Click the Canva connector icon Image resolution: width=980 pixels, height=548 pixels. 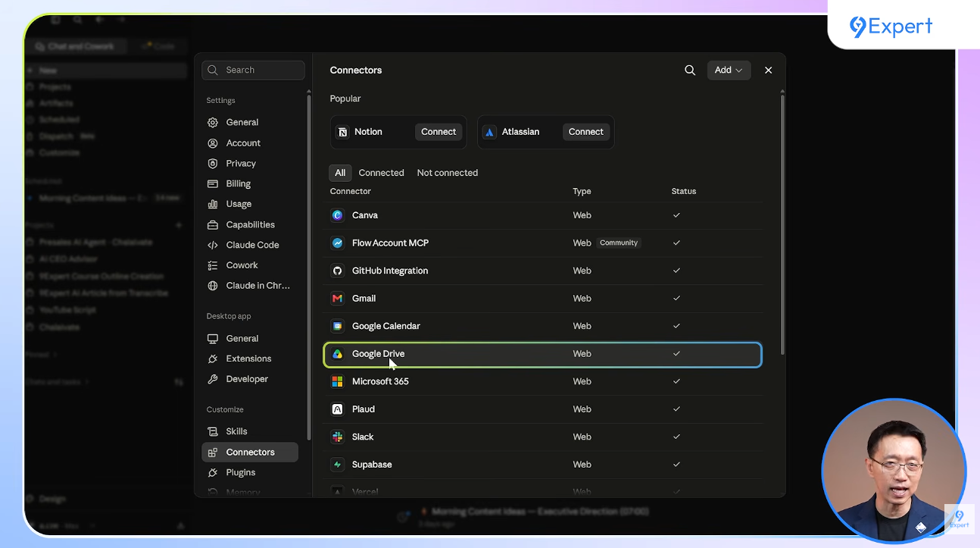[338, 215]
